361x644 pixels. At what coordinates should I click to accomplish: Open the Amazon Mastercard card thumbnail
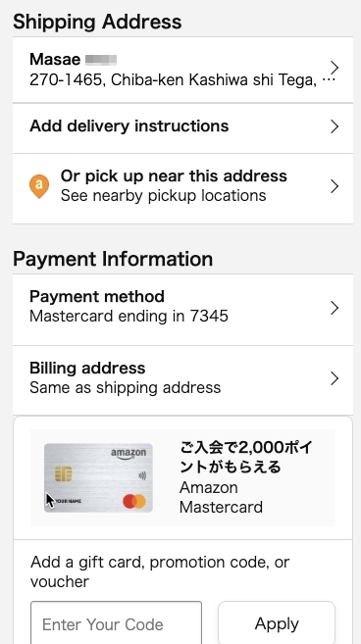(98, 477)
